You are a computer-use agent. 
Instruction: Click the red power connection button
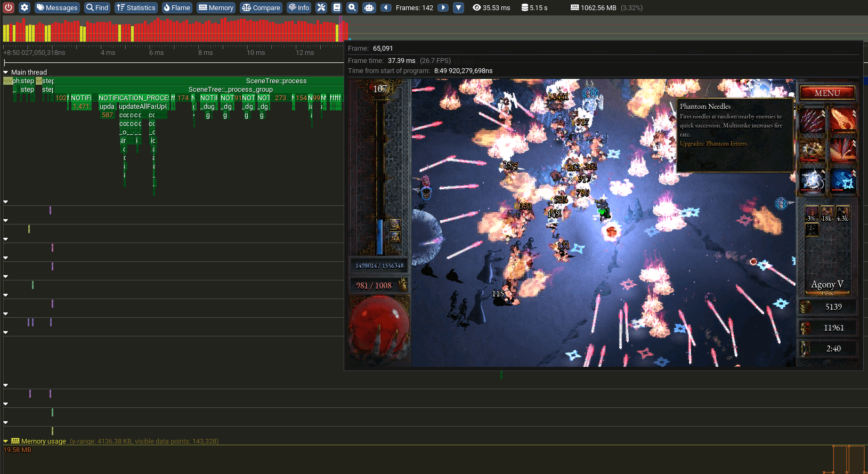point(9,7)
